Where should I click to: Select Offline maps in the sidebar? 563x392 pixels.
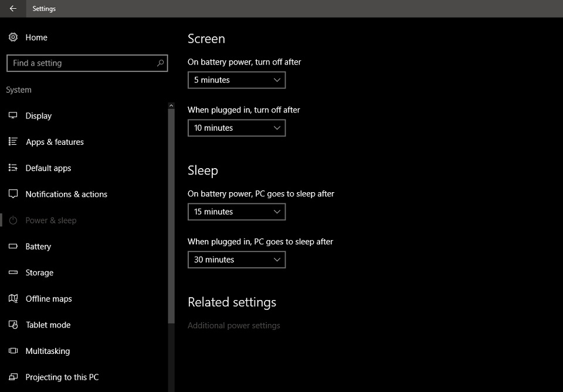pyautogui.click(x=49, y=299)
